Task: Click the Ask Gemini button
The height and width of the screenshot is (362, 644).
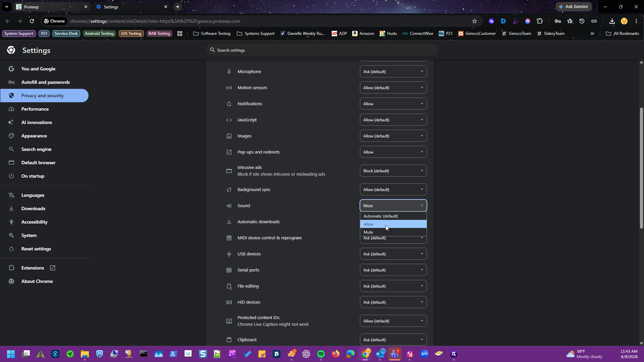Action: (574, 7)
